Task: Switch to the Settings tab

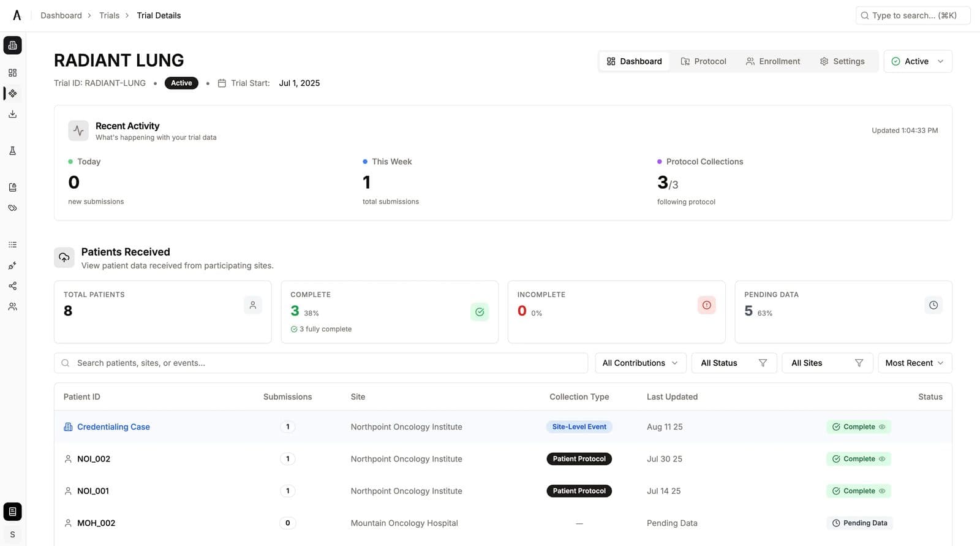Action: (x=842, y=61)
